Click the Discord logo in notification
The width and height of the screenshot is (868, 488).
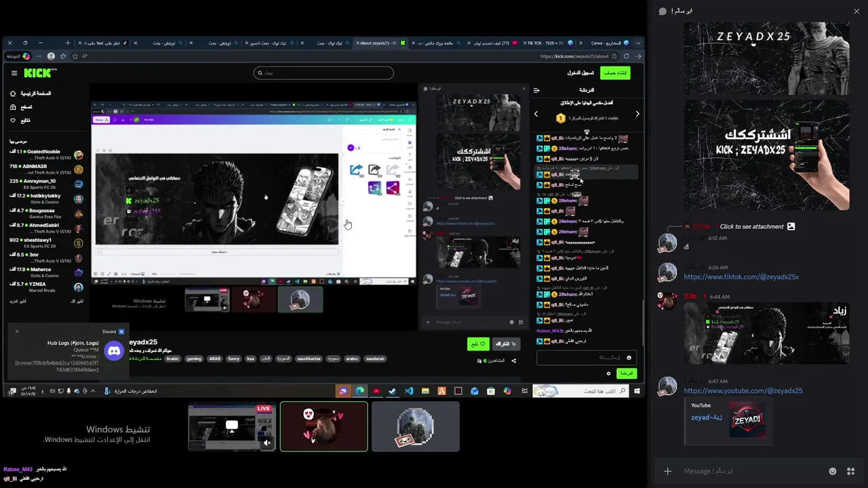coord(115,350)
